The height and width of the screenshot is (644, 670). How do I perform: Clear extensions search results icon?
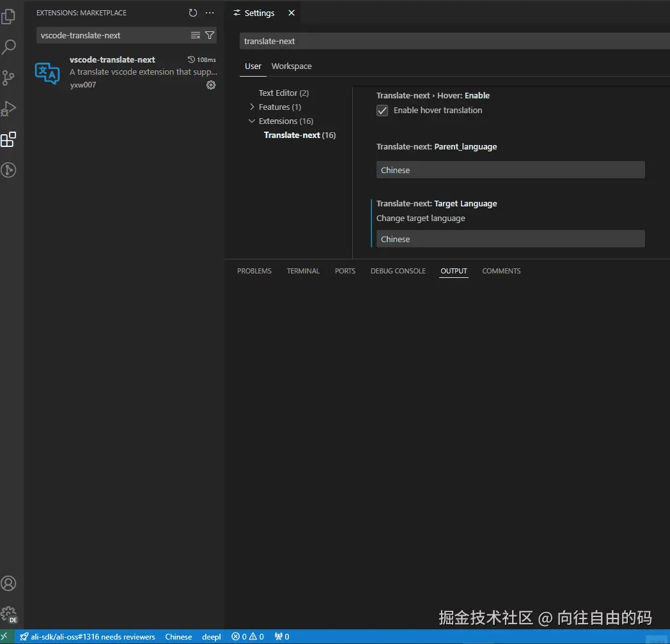(195, 35)
